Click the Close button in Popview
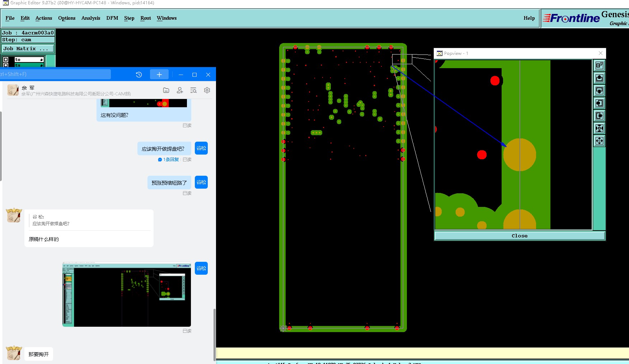 [520, 236]
